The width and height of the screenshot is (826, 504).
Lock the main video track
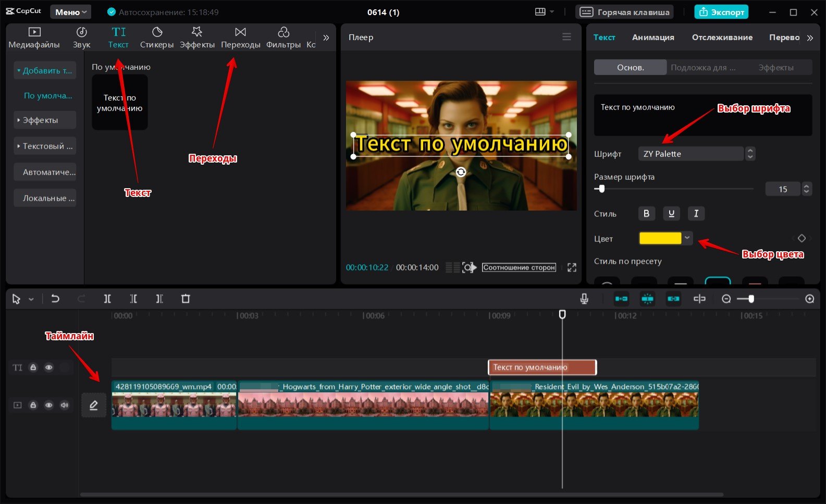tap(33, 405)
